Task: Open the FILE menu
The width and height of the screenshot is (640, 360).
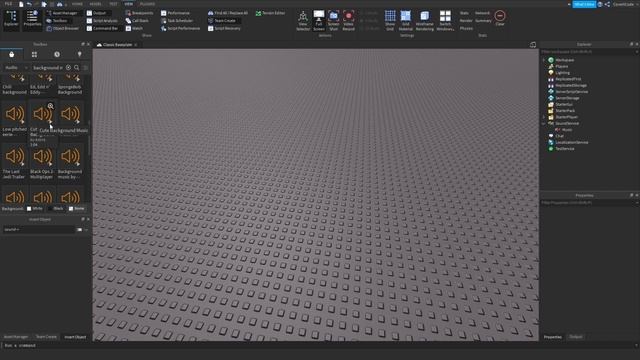Action: pyautogui.click(x=8, y=4)
